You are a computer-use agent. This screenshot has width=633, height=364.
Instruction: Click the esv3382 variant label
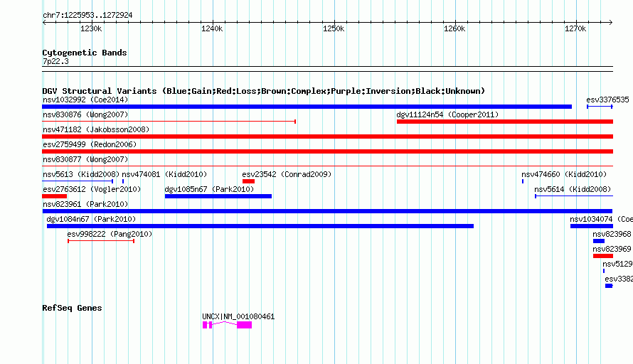[619, 279]
